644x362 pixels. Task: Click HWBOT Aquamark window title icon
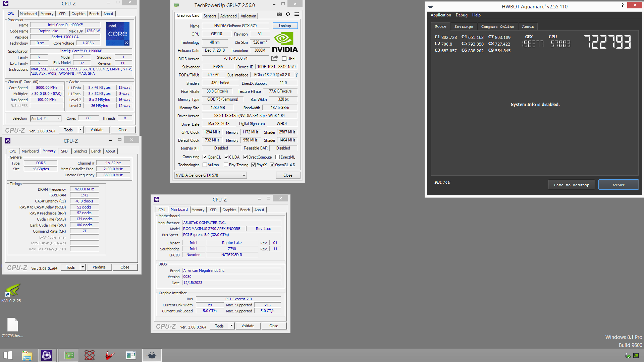click(431, 6)
